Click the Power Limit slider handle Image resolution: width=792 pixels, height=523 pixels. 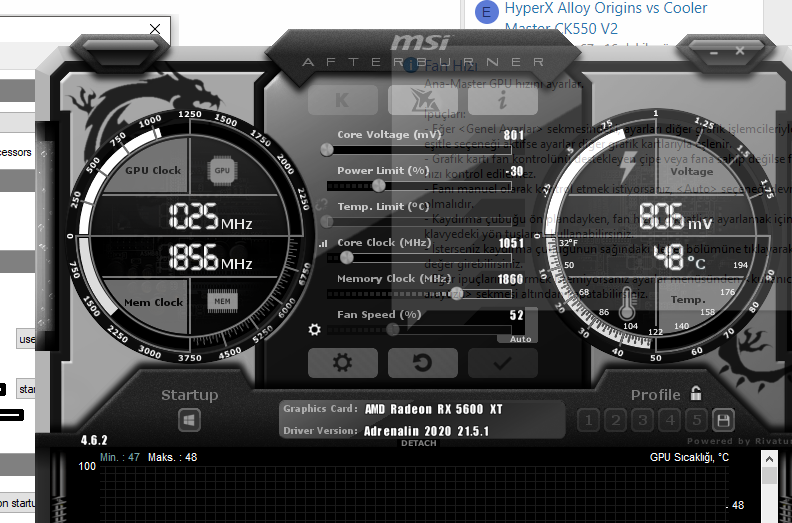coord(379,186)
